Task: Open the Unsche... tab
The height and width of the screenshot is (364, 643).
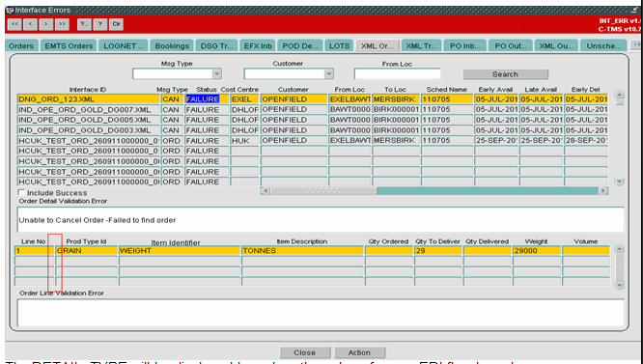Action: point(603,46)
